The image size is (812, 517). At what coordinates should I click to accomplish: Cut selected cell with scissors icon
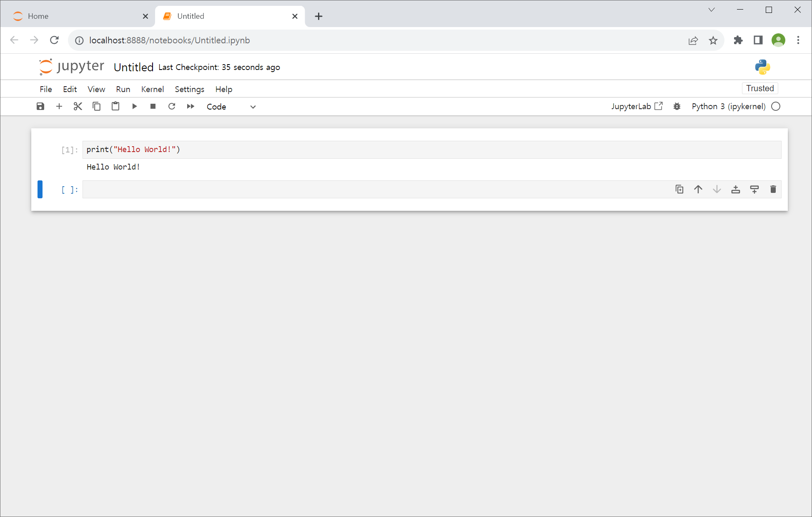(x=78, y=107)
